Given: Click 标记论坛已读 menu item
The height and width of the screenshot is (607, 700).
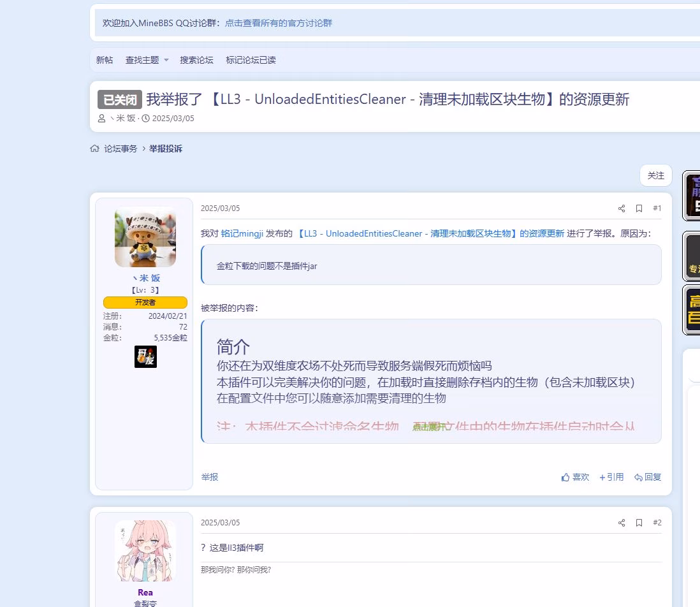Looking at the screenshot, I should click(251, 60).
